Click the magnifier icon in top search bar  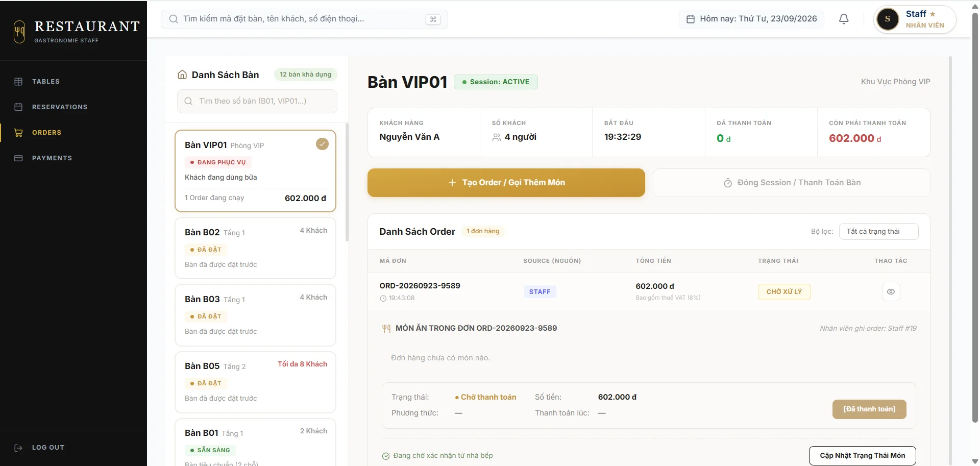[174, 19]
